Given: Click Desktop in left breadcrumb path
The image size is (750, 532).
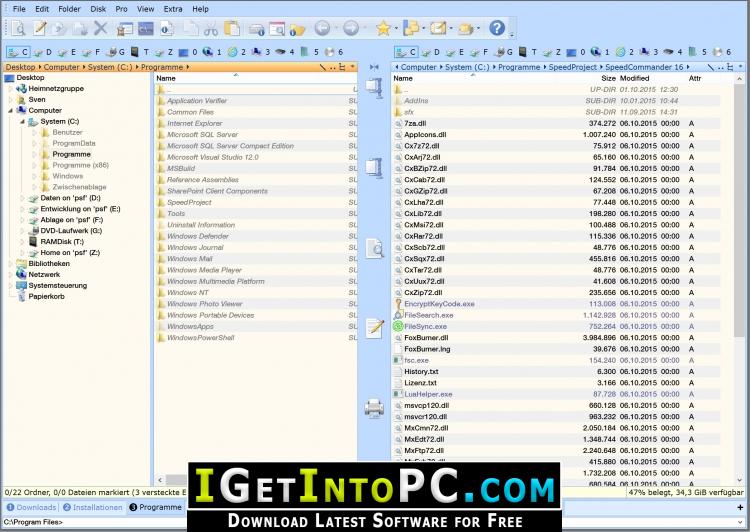Looking at the screenshot, I should click(20, 67).
